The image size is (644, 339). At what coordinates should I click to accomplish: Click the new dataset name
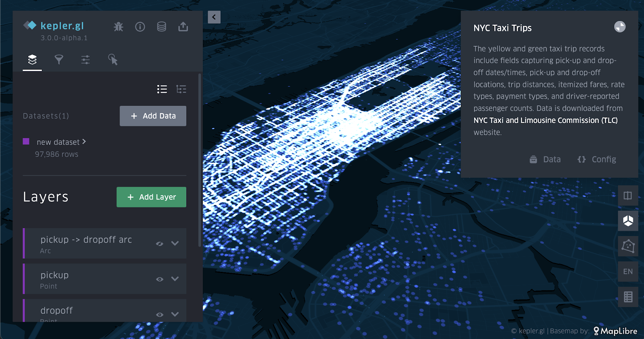pos(58,142)
